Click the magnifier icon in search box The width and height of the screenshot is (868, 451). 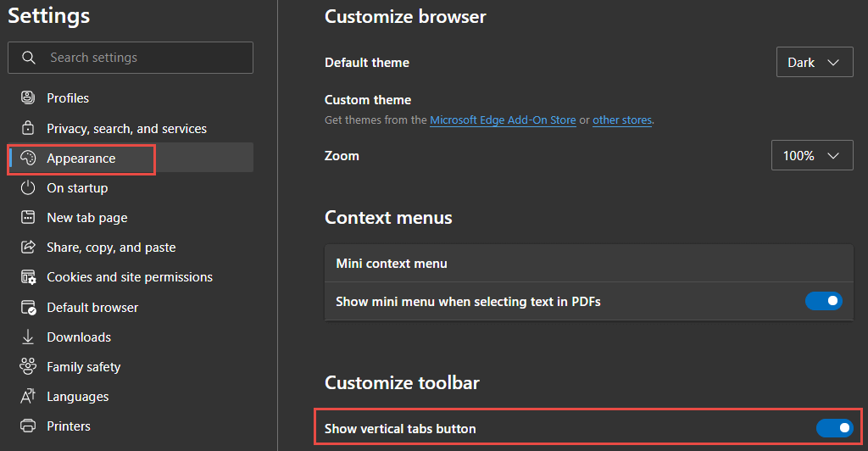tap(29, 58)
